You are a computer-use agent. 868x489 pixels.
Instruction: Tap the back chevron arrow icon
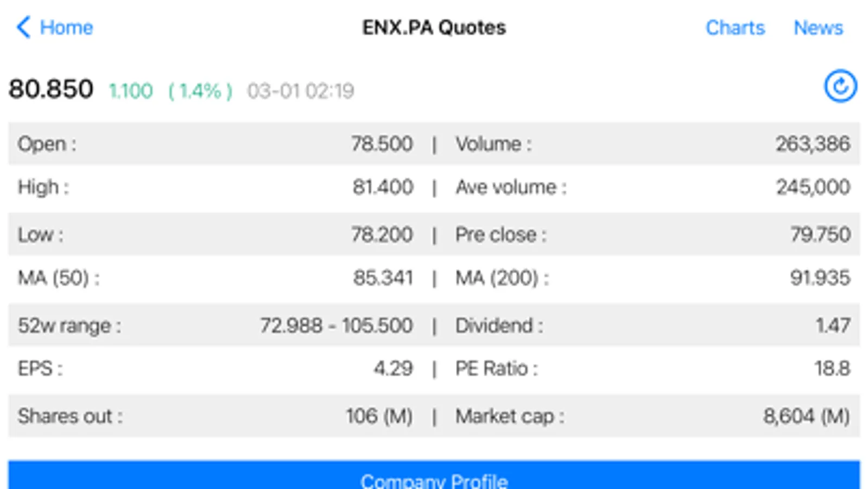(x=23, y=27)
